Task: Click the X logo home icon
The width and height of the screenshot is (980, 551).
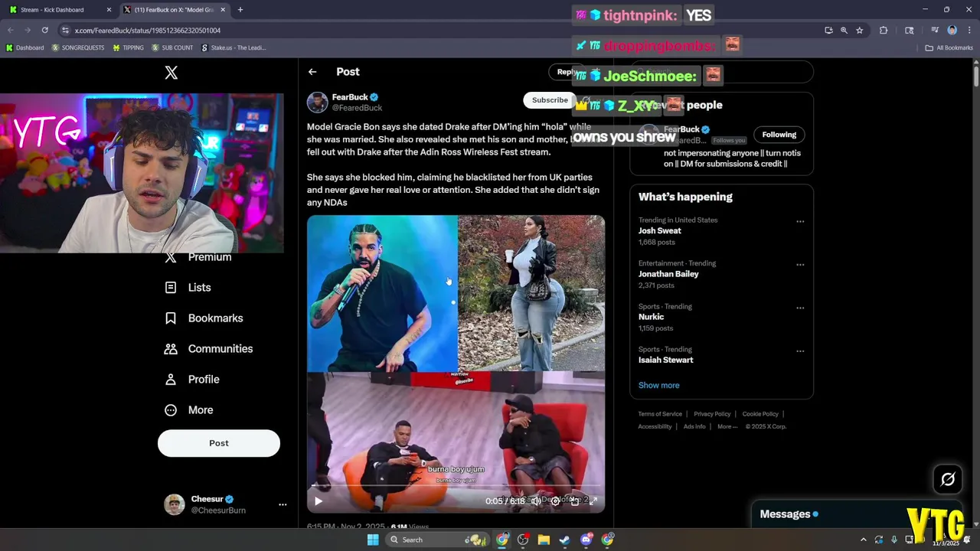Action: tap(171, 73)
